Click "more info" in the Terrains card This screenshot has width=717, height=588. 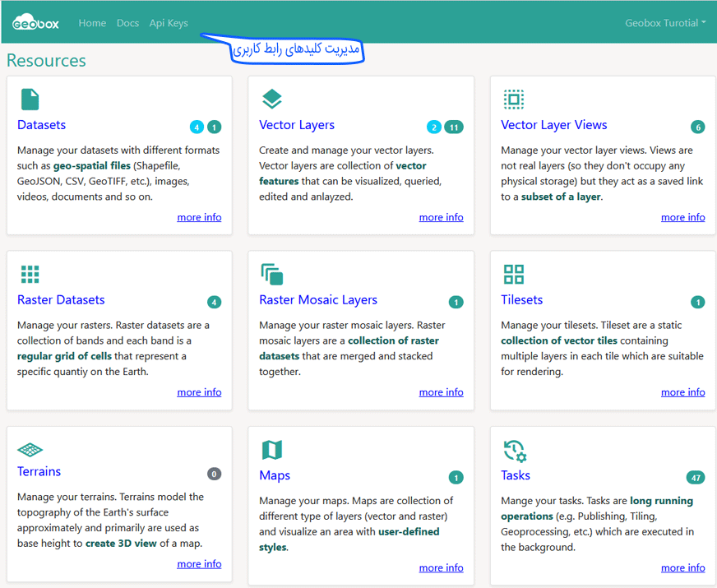(199, 564)
